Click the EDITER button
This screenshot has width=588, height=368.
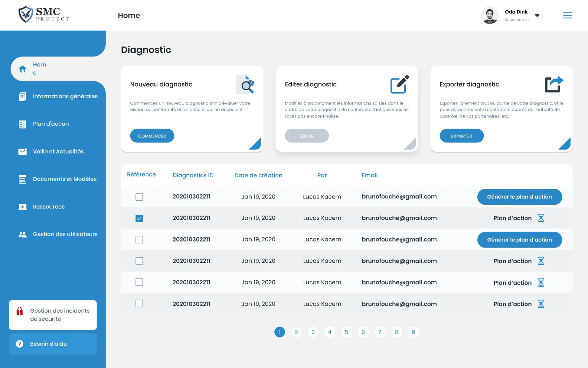[307, 136]
